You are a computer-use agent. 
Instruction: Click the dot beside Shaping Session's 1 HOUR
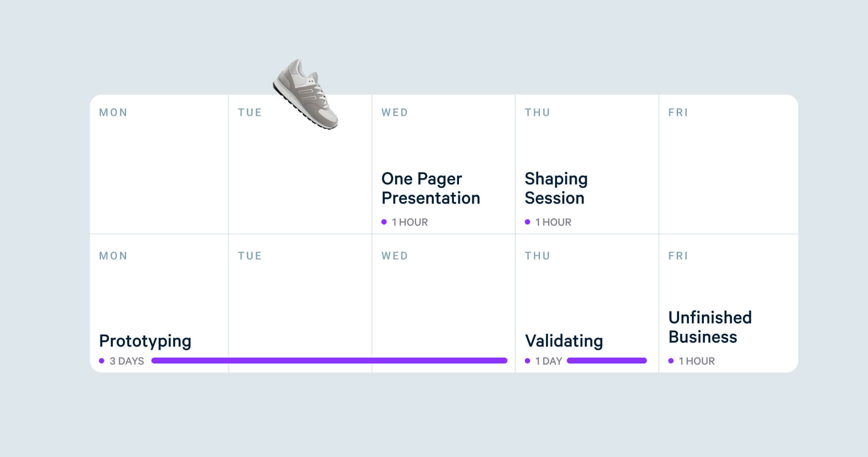[x=528, y=222]
